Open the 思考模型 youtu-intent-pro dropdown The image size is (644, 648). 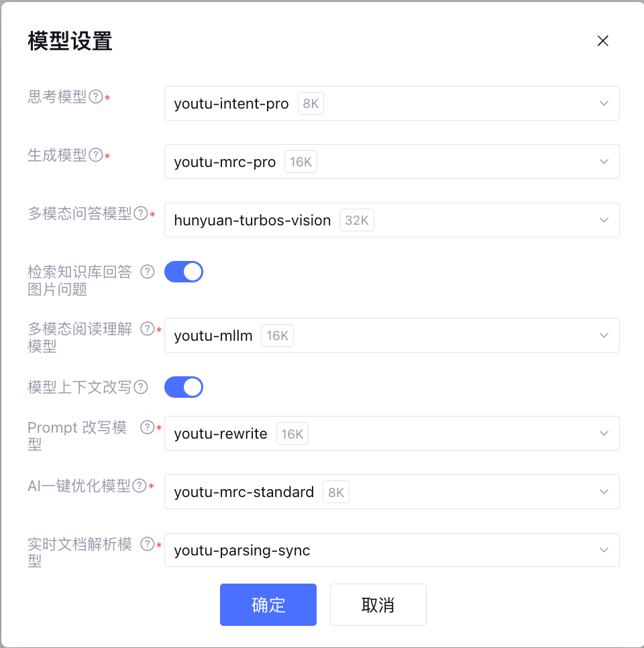[x=391, y=103]
